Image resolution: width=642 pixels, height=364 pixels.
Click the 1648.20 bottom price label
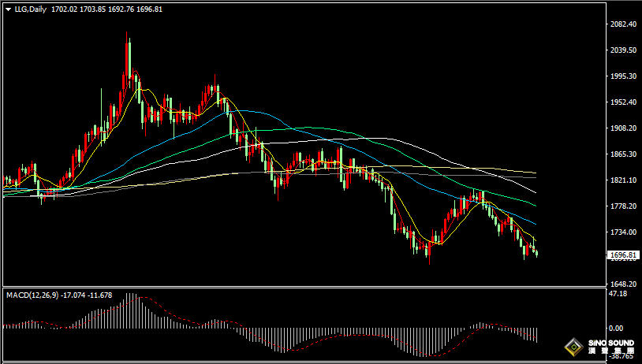[x=624, y=284]
